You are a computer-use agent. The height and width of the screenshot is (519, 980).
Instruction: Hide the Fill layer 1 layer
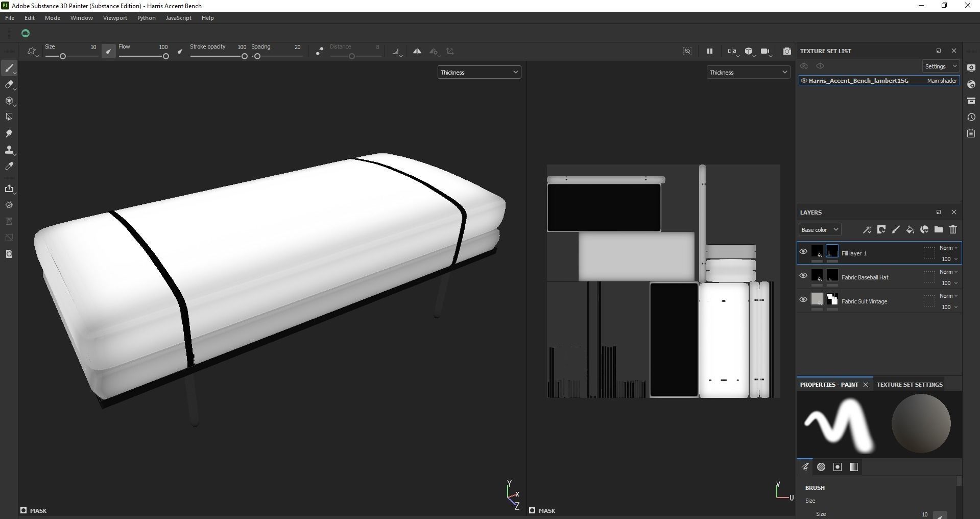[x=803, y=251]
